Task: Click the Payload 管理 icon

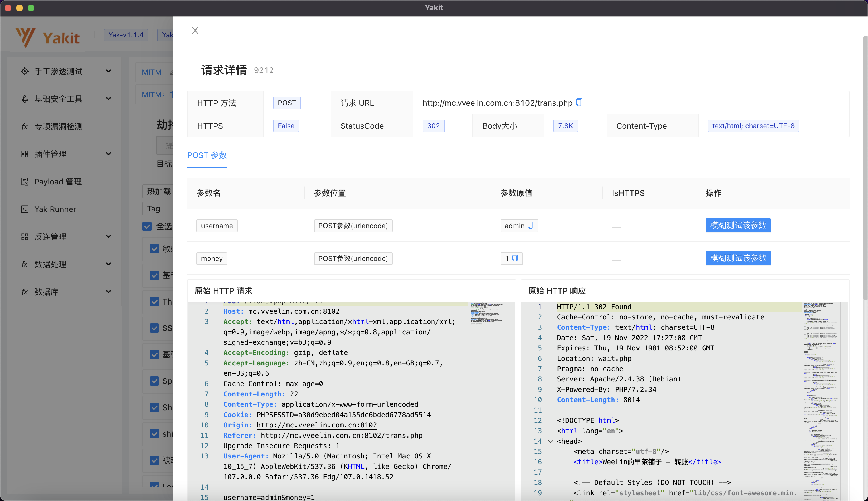Action: click(24, 181)
